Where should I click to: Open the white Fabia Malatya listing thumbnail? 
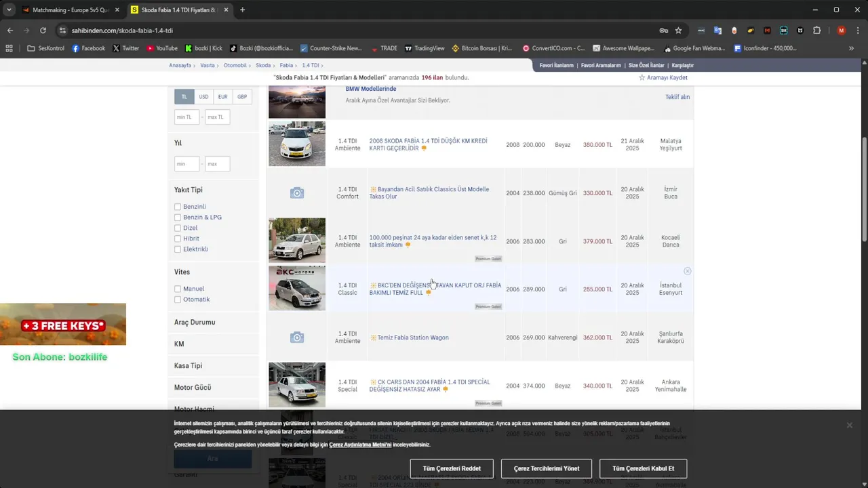tap(297, 144)
